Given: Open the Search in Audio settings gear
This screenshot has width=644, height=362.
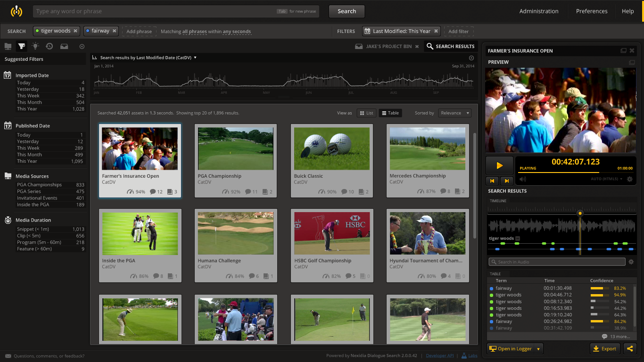Looking at the screenshot, I should [x=631, y=262].
